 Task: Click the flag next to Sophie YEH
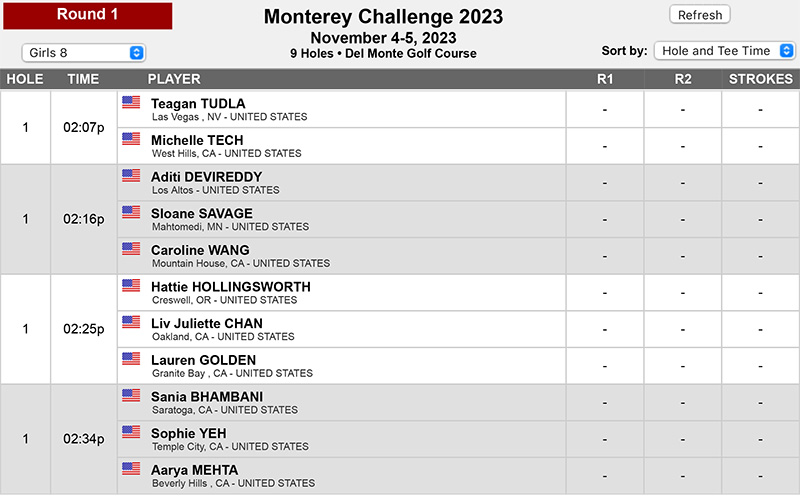(131, 432)
